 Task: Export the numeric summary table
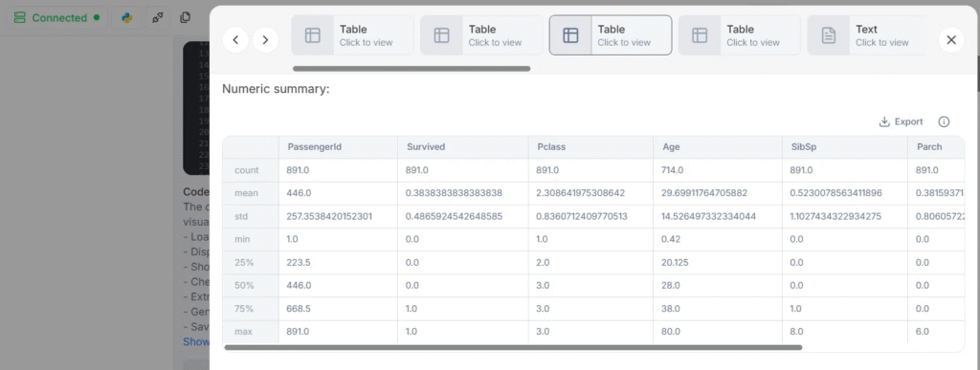901,121
